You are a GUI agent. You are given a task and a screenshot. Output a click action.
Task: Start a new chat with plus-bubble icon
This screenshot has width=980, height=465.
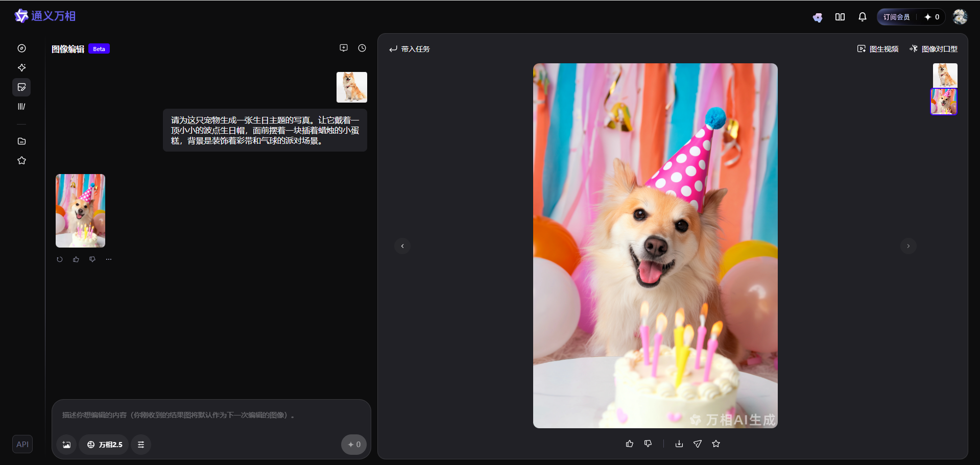pyautogui.click(x=344, y=48)
